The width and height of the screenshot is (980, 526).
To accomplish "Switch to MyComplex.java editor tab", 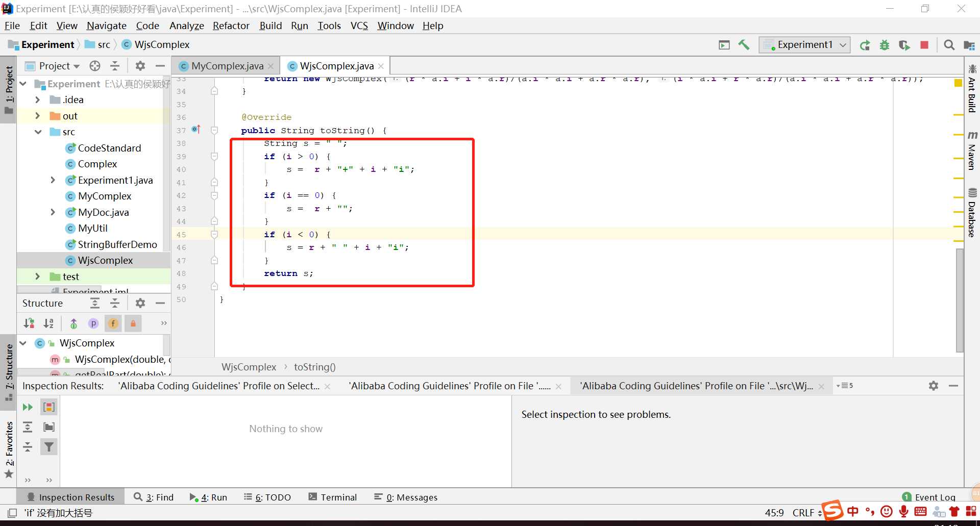I will point(227,66).
